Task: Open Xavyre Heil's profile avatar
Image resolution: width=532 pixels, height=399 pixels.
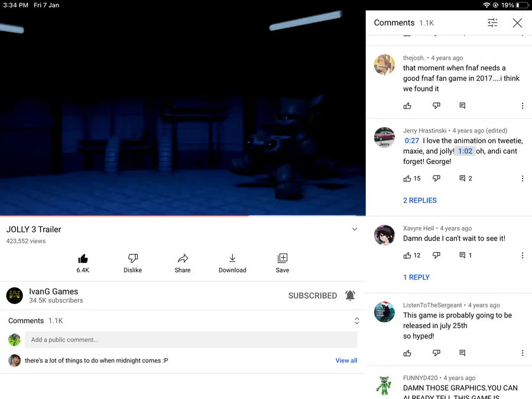Action: pyautogui.click(x=384, y=235)
